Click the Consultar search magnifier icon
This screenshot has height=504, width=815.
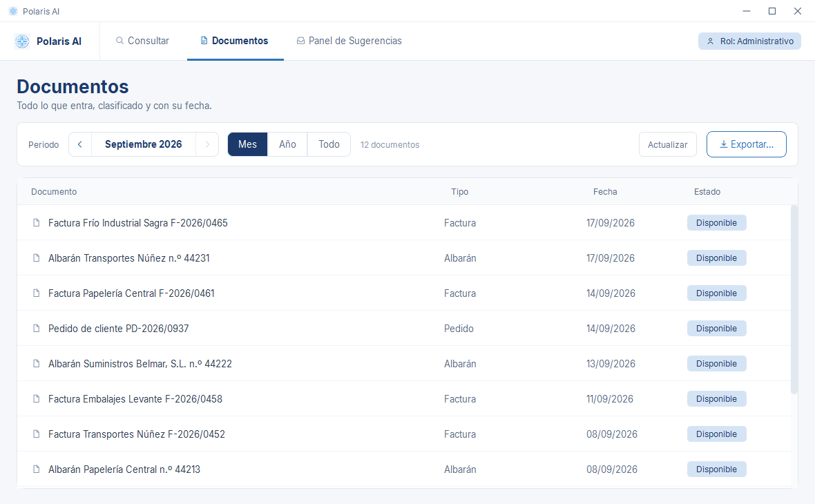click(119, 41)
